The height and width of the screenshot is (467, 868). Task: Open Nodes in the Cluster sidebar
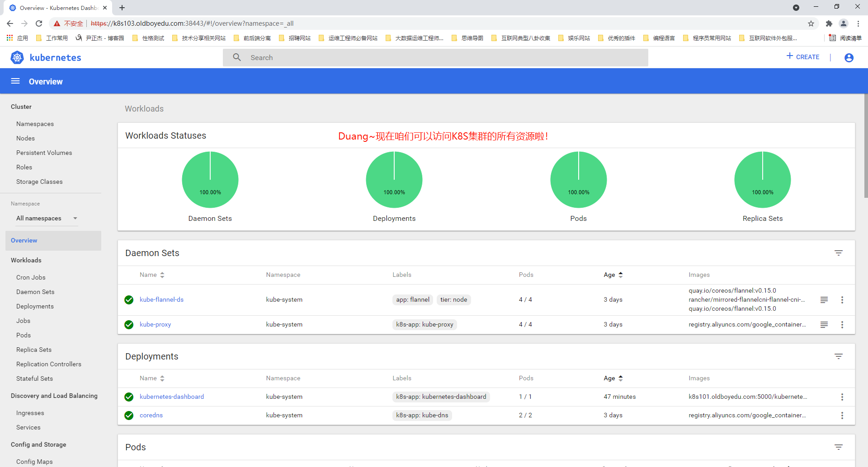25,138
